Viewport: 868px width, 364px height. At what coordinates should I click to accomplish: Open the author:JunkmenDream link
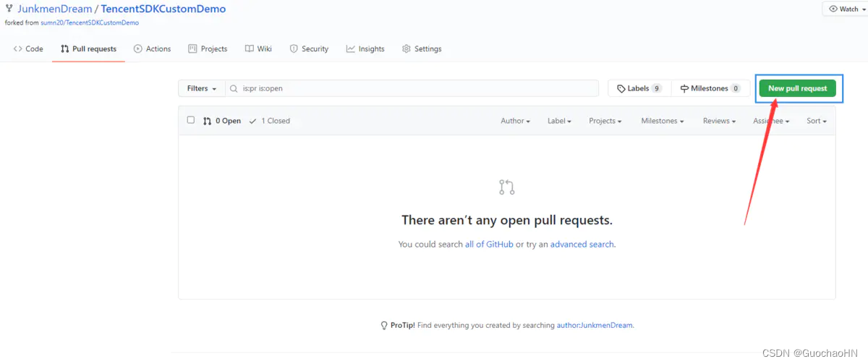[x=595, y=326]
